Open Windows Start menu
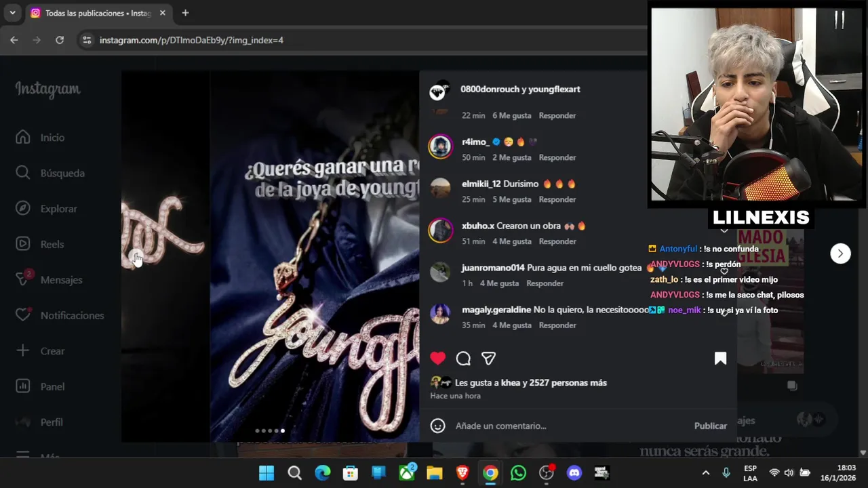This screenshot has width=868, height=488. pos(267,473)
